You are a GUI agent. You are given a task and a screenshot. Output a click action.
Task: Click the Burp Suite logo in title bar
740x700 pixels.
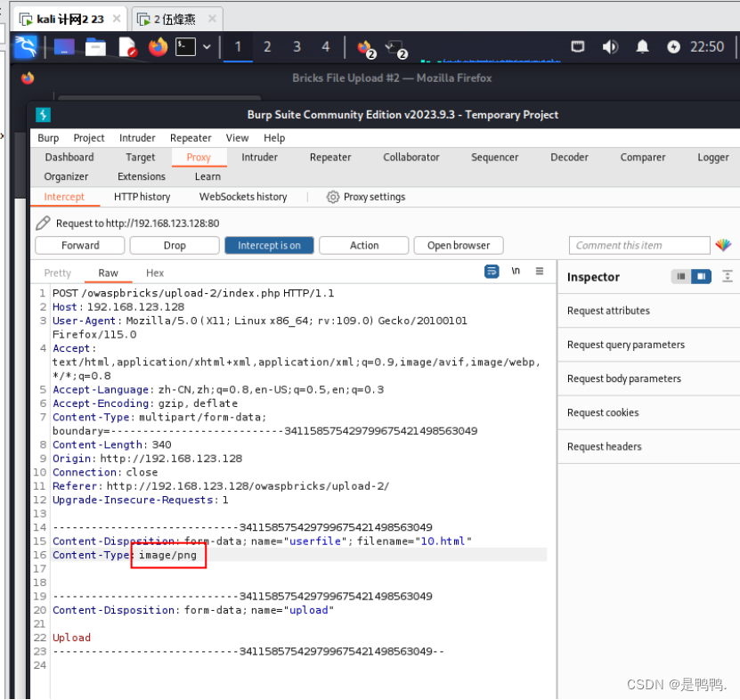(x=43, y=115)
